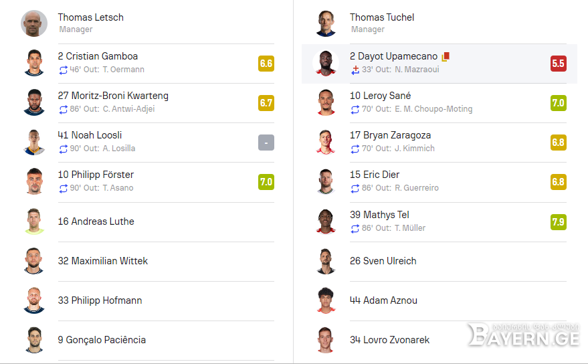Click substitution icon under Eric Dier

pos(355,189)
